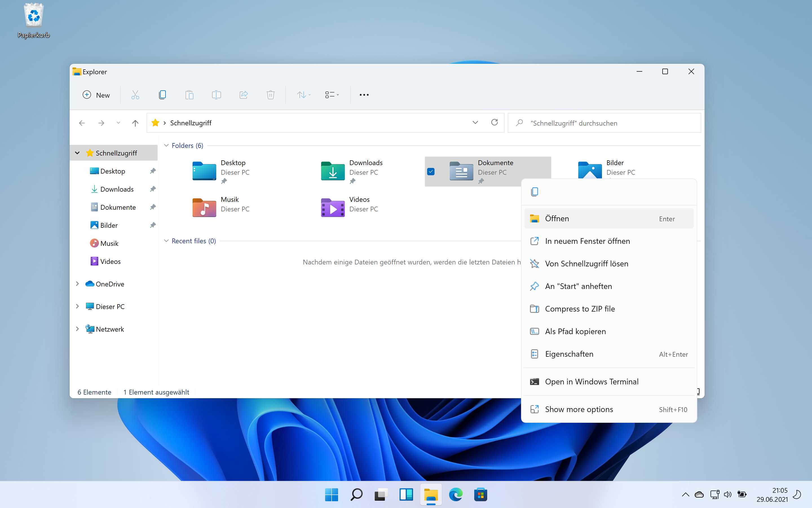Open the clock showing 21:05

coord(772,495)
